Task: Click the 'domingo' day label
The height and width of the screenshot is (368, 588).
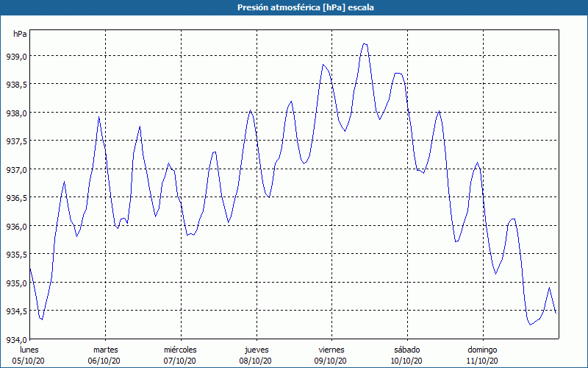Action: coord(483,350)
